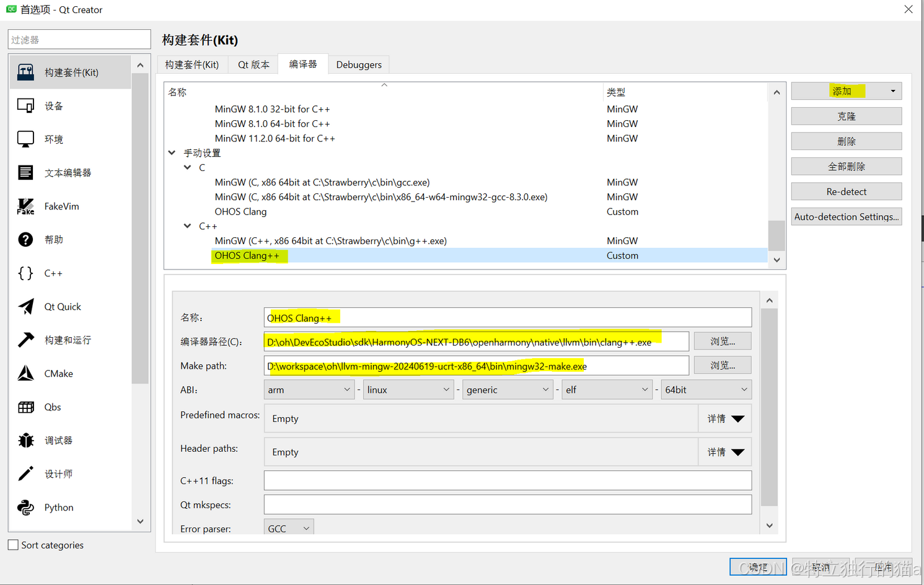
Task: Collapse the C compilers tree node
Action: (x=187, y=167)
